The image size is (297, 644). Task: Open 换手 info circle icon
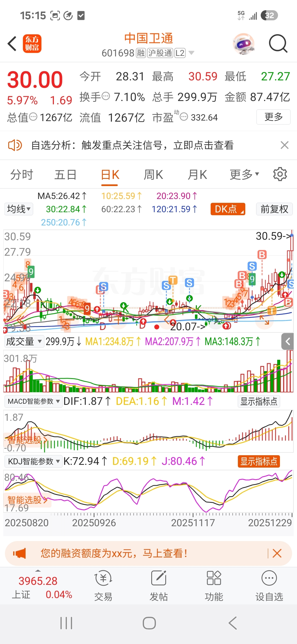[x=106, y=96]
